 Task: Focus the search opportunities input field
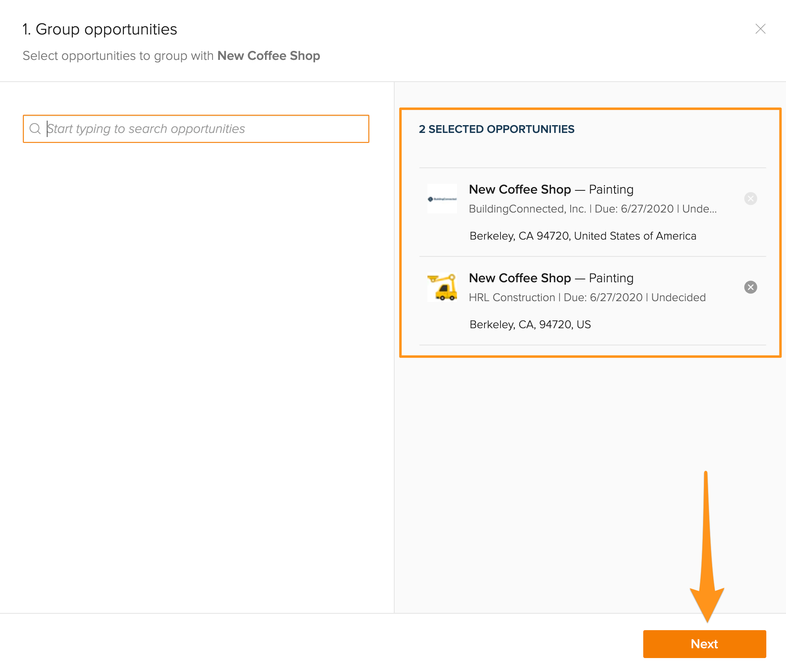coord(205,129)
